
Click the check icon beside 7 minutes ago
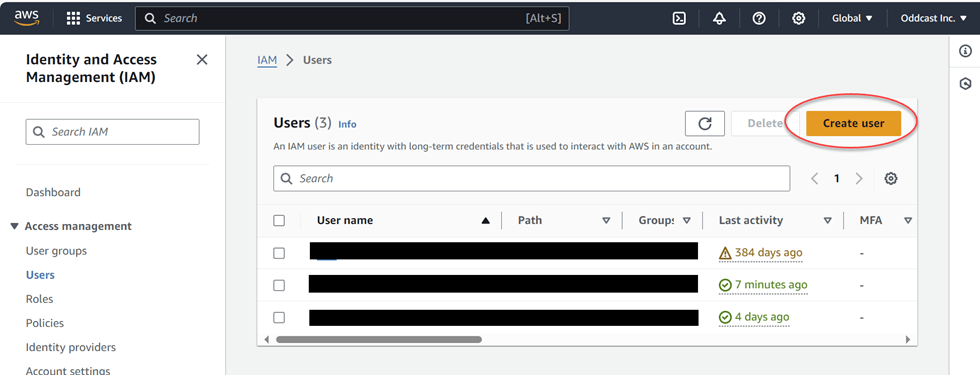coord(725,285)
